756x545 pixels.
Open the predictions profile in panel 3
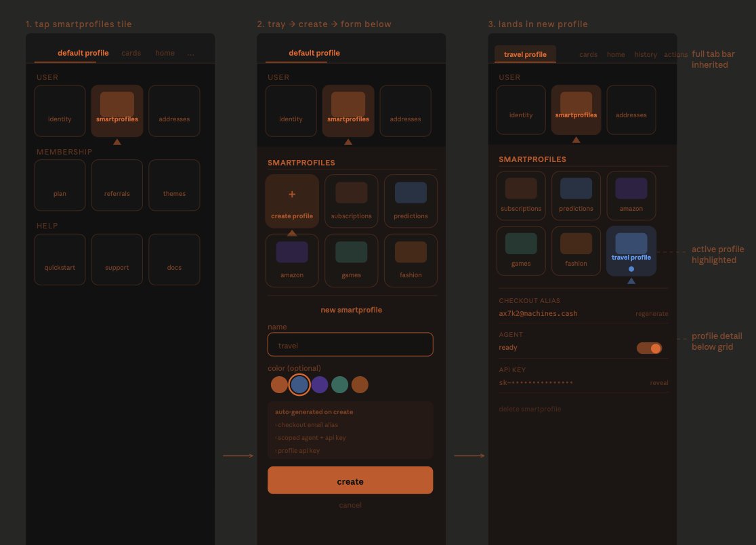576,196
